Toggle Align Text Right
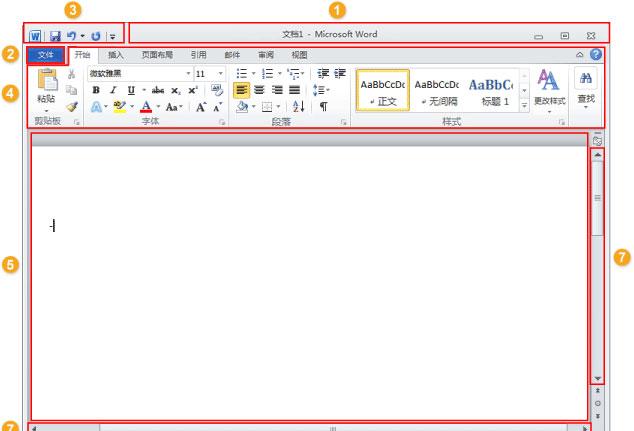 click(277, 90)
